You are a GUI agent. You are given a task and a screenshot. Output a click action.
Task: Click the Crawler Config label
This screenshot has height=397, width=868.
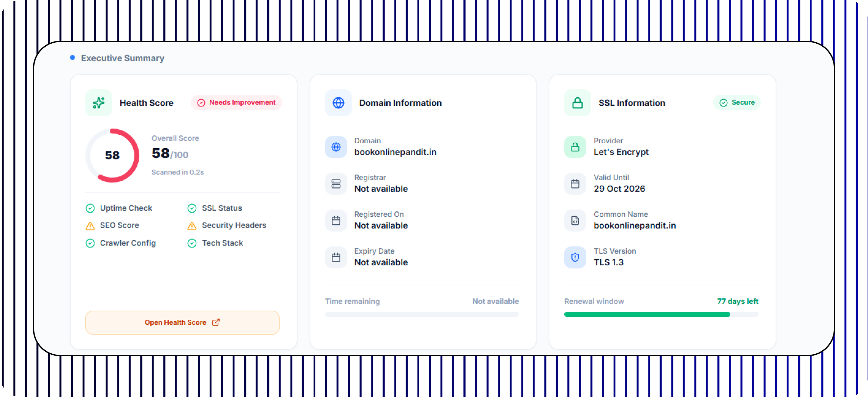(128, 243)
